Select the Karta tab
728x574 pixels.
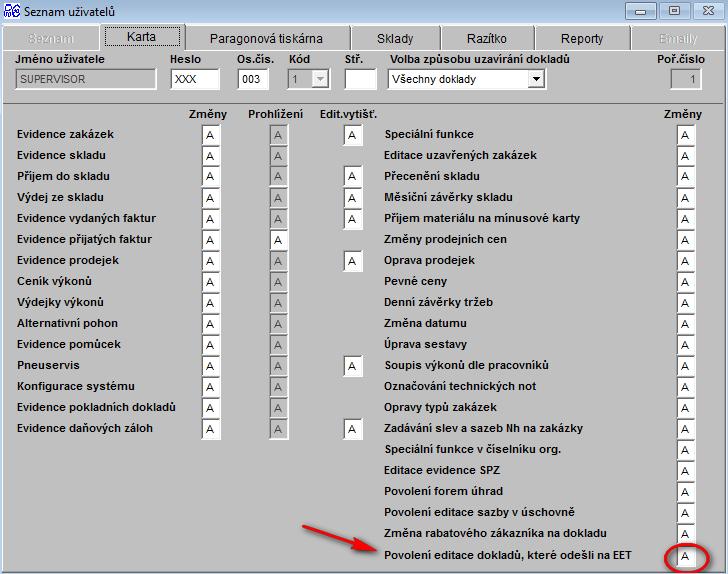[142, 37]
